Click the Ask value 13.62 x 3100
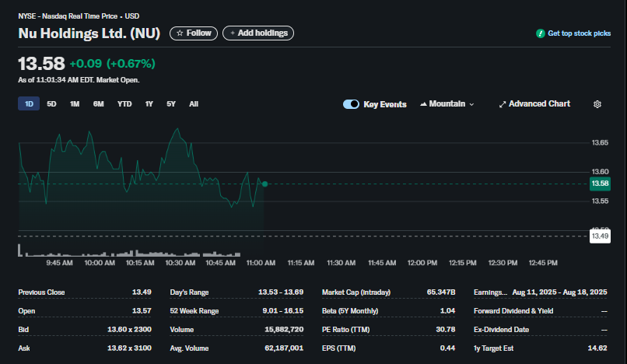 coord(129,348)
